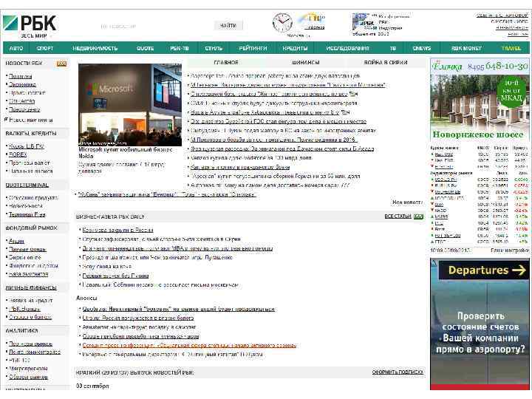Open the analog clock widget in the header

coord(282,23)
